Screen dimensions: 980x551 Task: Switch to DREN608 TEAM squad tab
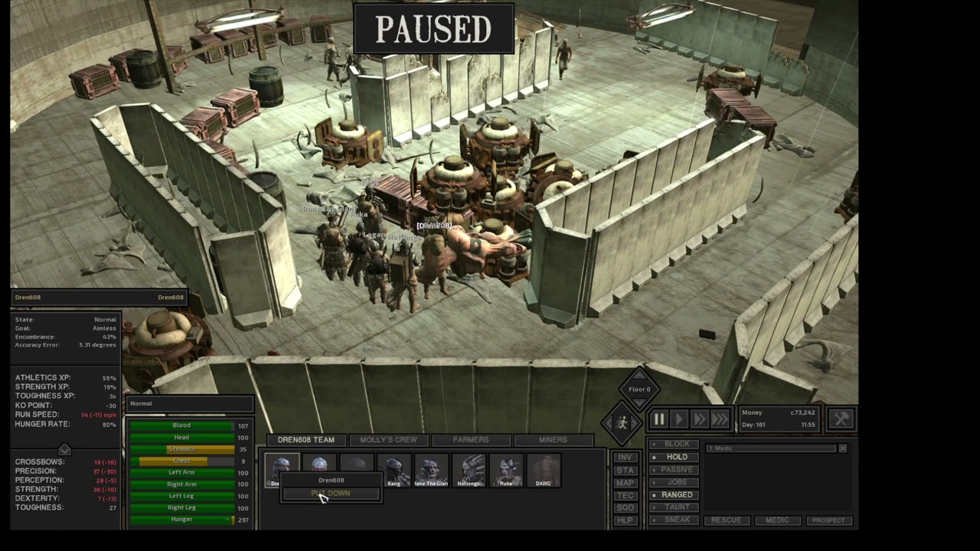pos(305,440)
